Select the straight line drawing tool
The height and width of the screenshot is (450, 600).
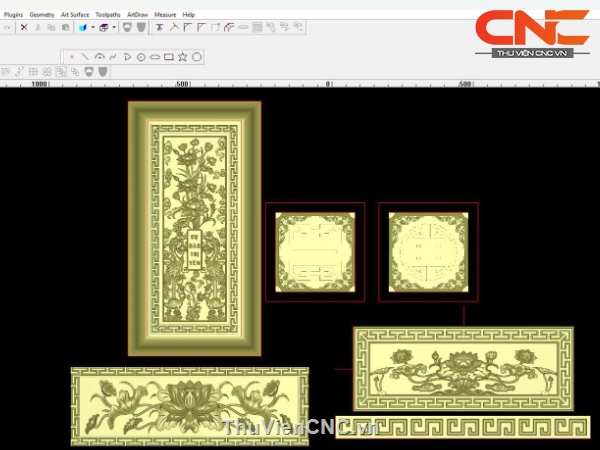85,57
